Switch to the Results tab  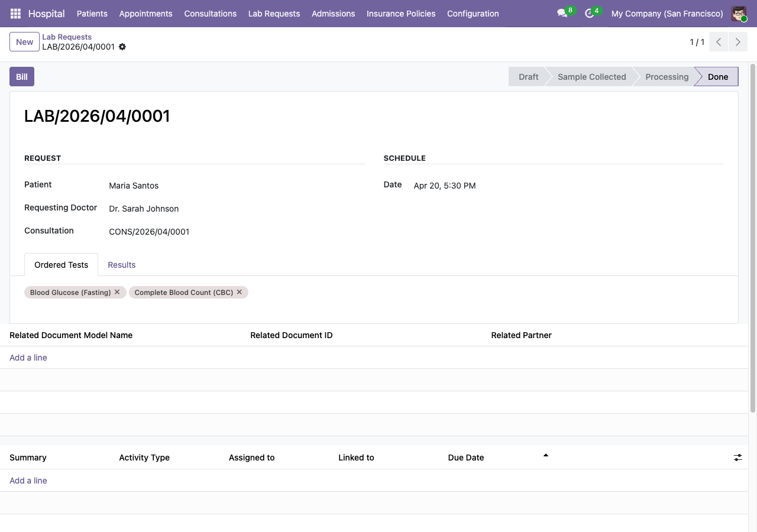point(122,265)
